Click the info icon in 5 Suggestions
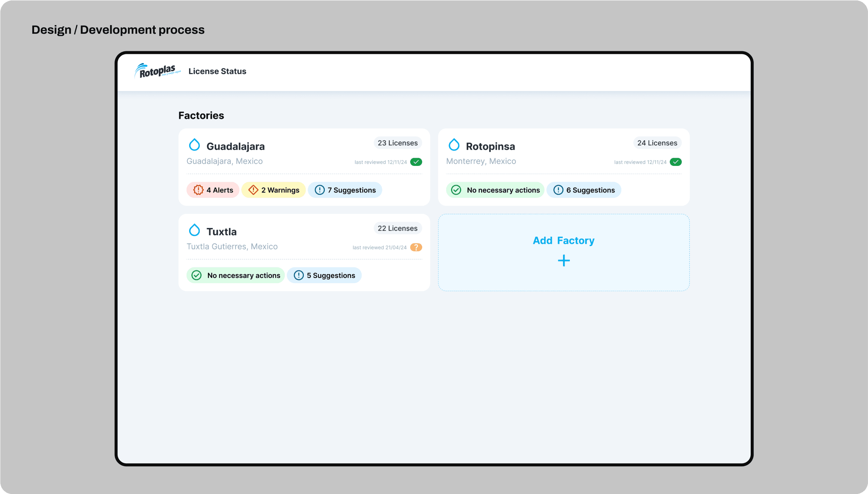Screen dimensions: 868x494 [299, 275]
